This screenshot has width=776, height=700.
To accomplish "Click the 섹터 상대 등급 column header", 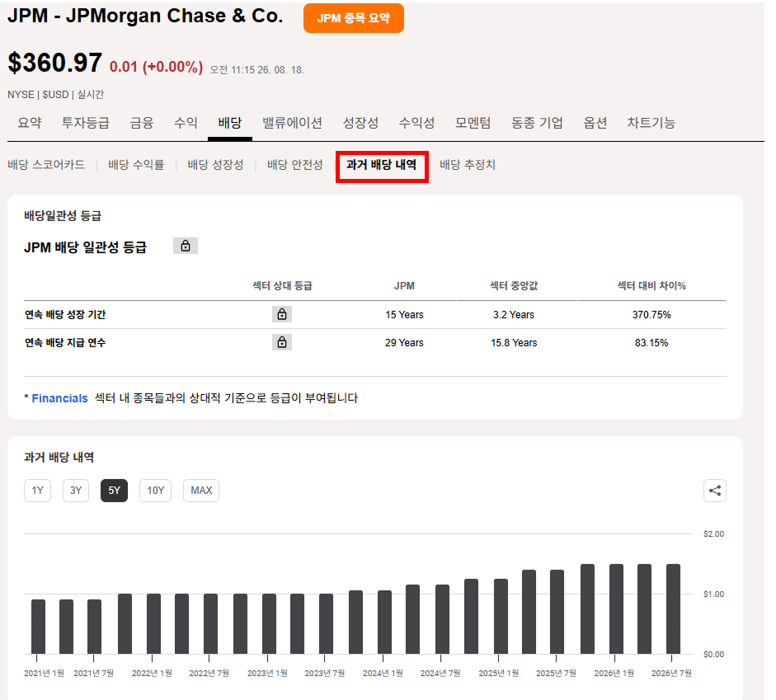I will pyautogui.click(x=282, y=285).
